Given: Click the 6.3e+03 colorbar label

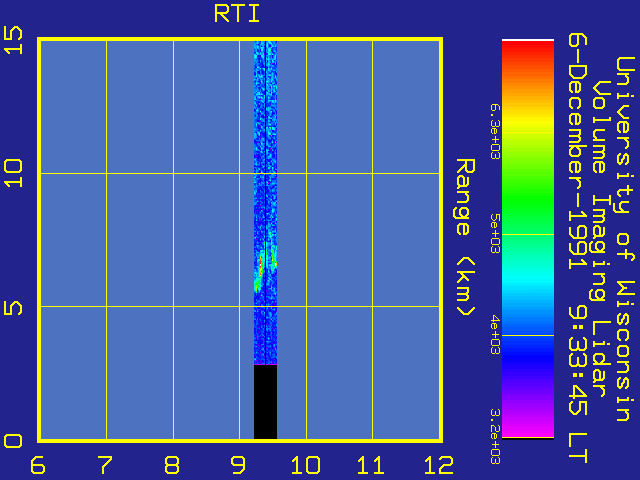Looking at the screenshot, I should click(x=494, y=131).
